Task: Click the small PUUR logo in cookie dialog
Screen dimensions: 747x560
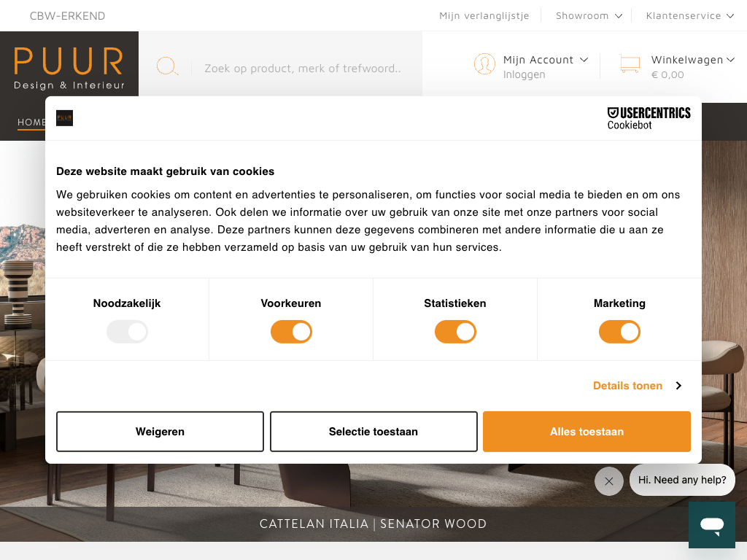Action: tap(64, 118)
